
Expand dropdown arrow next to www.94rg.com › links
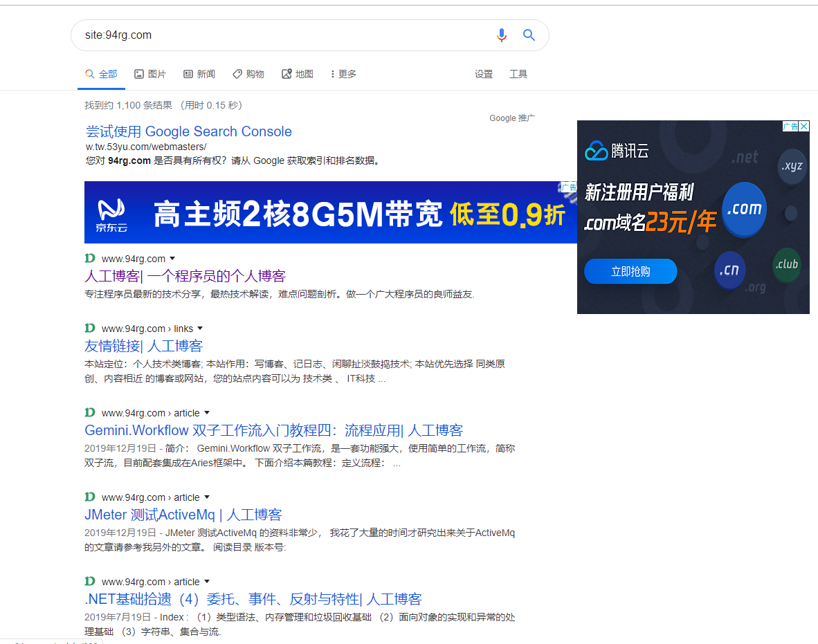[200, 329]
